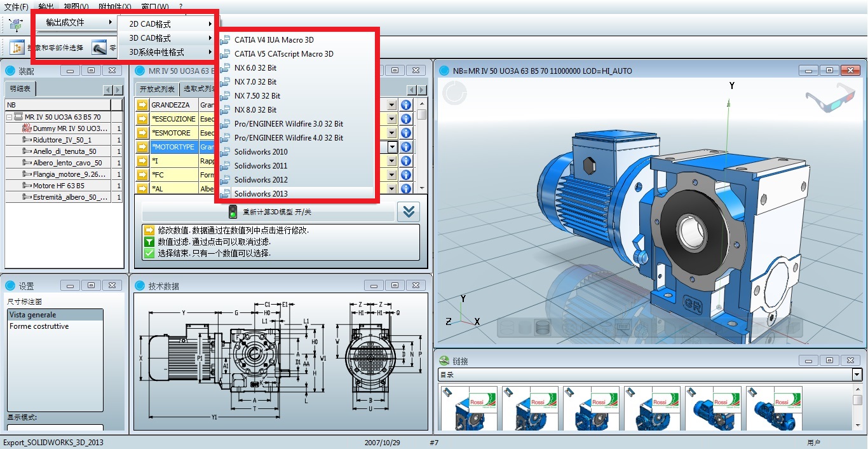Click the search and part selection toolbar icon

click(17, 48)
